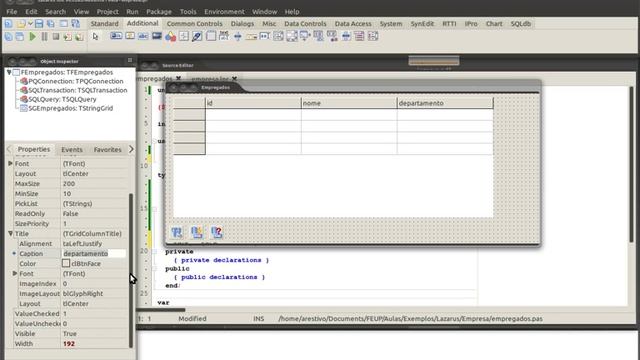Select SQLTransaction: TSQLTransaction in component tree
Image resolution: width=640 pixels, height=360 pixels.
tap(78, 90)
